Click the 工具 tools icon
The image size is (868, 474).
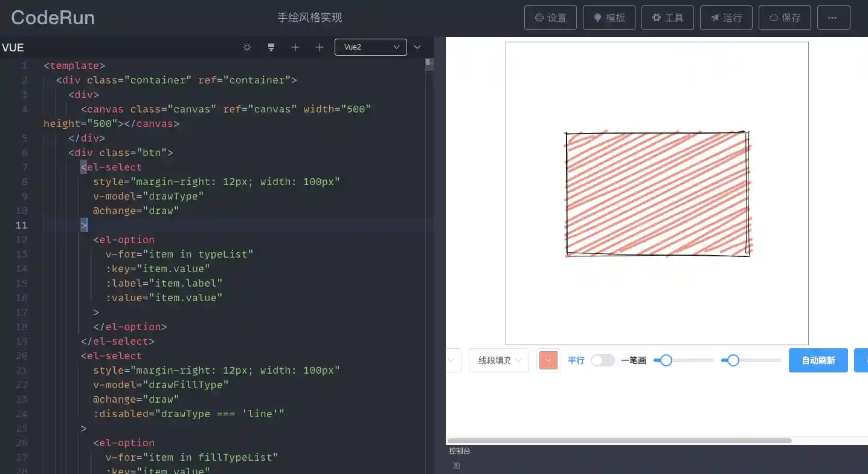[667, 18]
